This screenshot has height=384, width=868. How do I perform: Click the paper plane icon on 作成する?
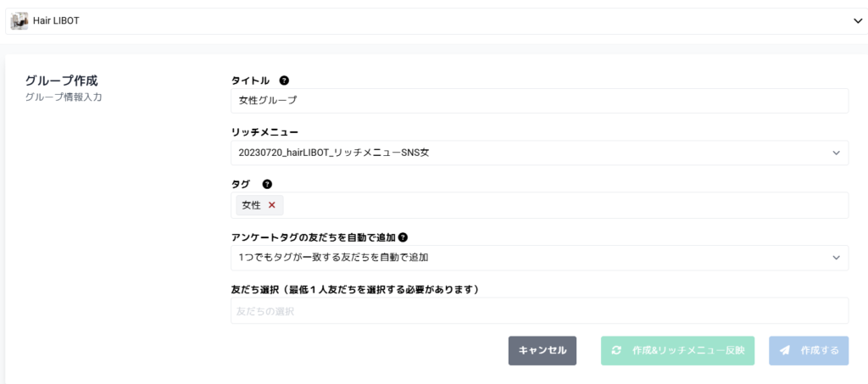pyautogui.click(x=785, y=350)
